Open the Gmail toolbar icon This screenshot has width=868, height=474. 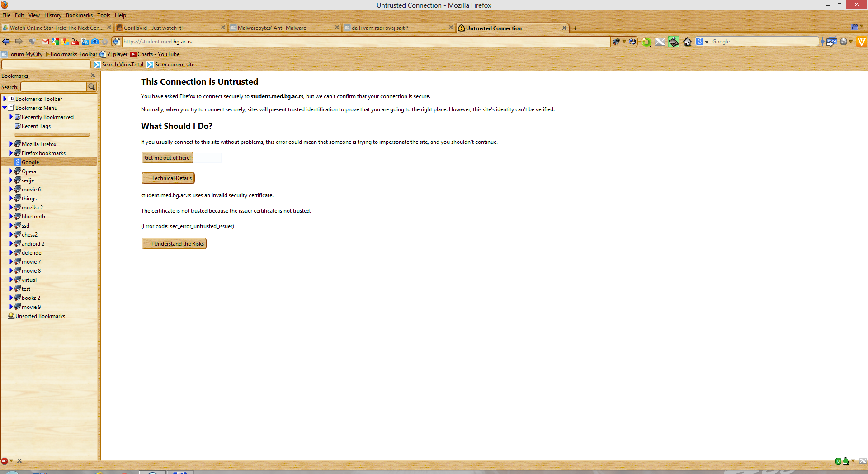click(x=45, y=42)
